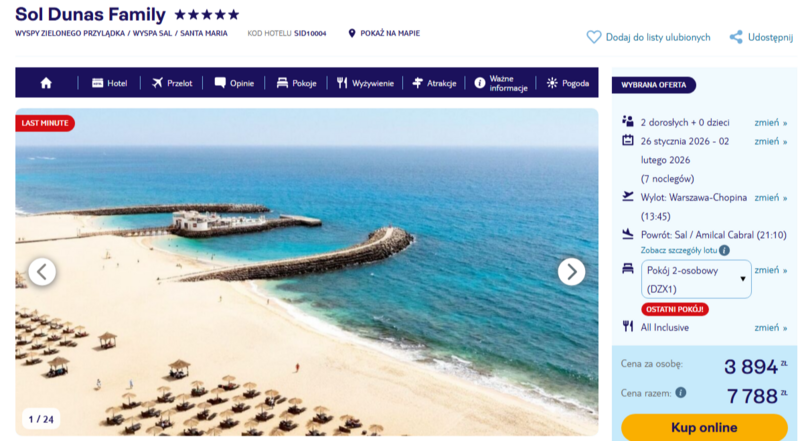
Task: Open the Pogoda weather tab
Action: 568,83
